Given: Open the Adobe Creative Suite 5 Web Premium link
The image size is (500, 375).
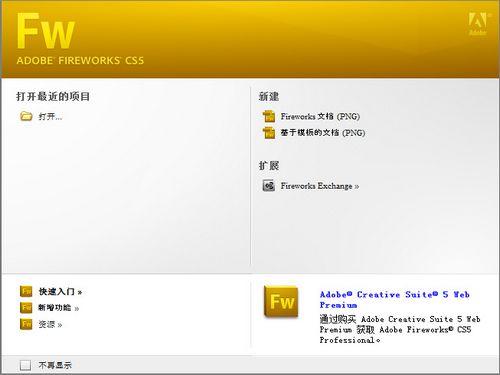Looking at the screenshot, I should click(395, 300).
